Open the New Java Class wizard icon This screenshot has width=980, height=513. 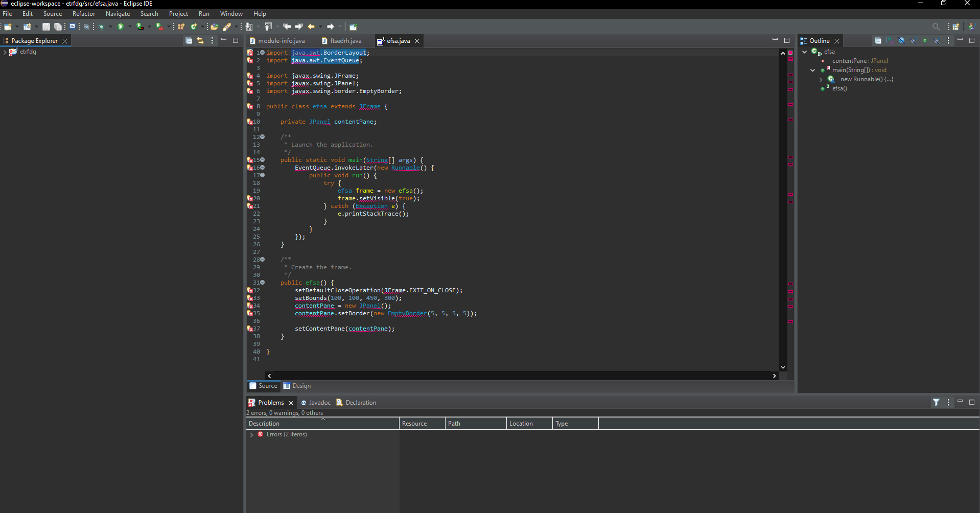pos(194,27)
